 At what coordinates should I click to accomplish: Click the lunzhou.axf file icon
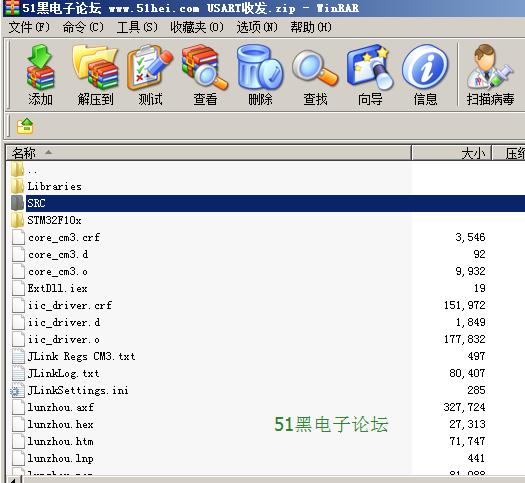pyautogui.click(x=18, y=407)
